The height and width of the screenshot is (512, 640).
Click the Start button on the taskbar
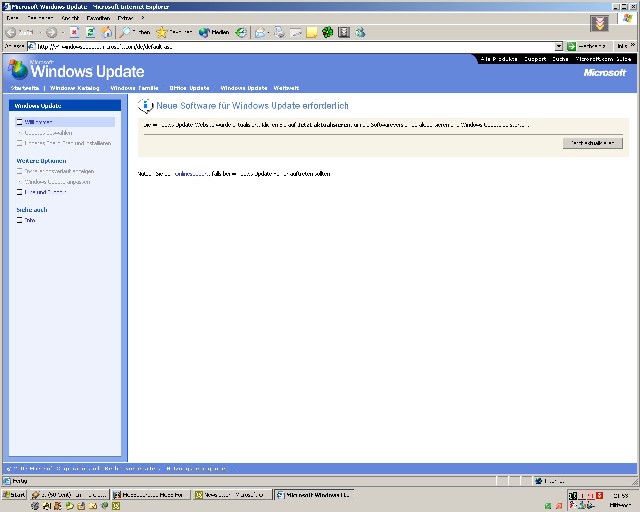(14, 495)
